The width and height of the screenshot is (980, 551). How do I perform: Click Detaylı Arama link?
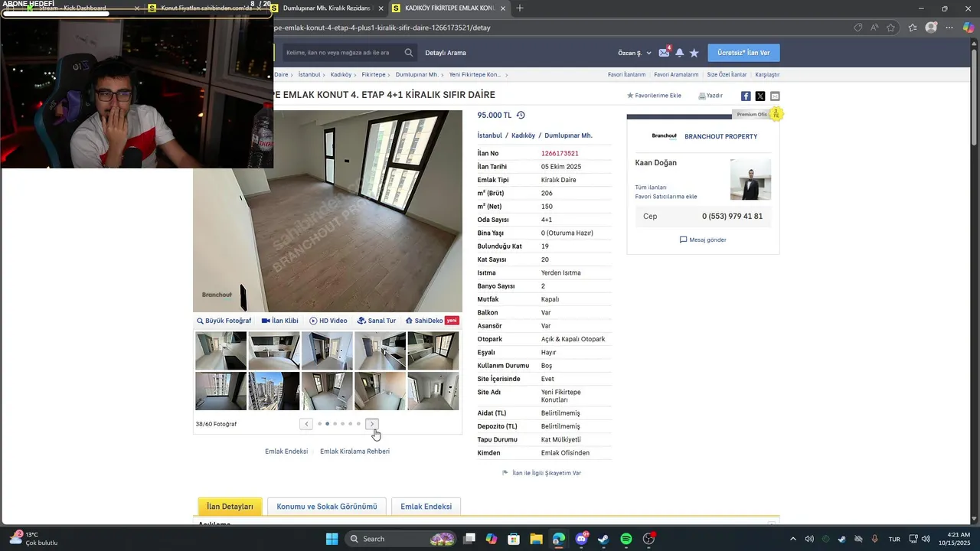[446, 53]
